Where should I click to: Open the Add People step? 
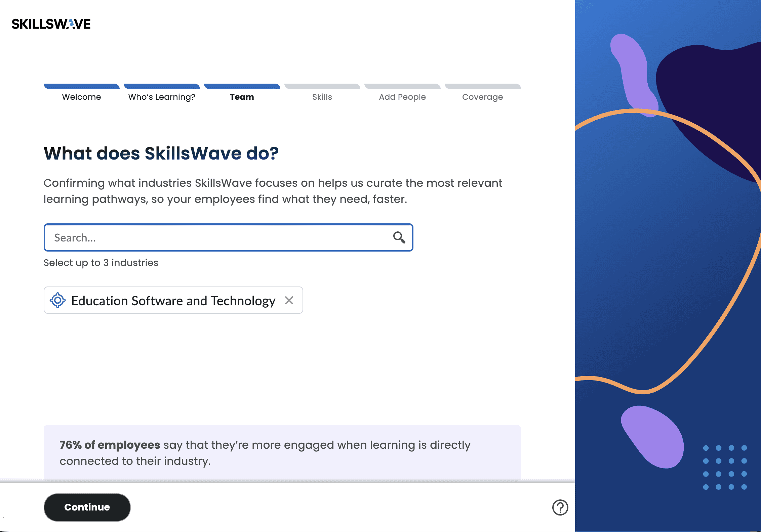[402, 97]
